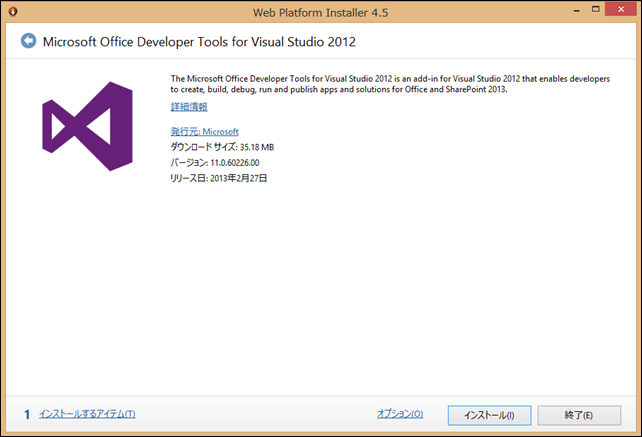The height and width of the screenshot is (437, 642).
Task: Click the Web Platform Installer title bar icon
Action: tap(11, 12)
